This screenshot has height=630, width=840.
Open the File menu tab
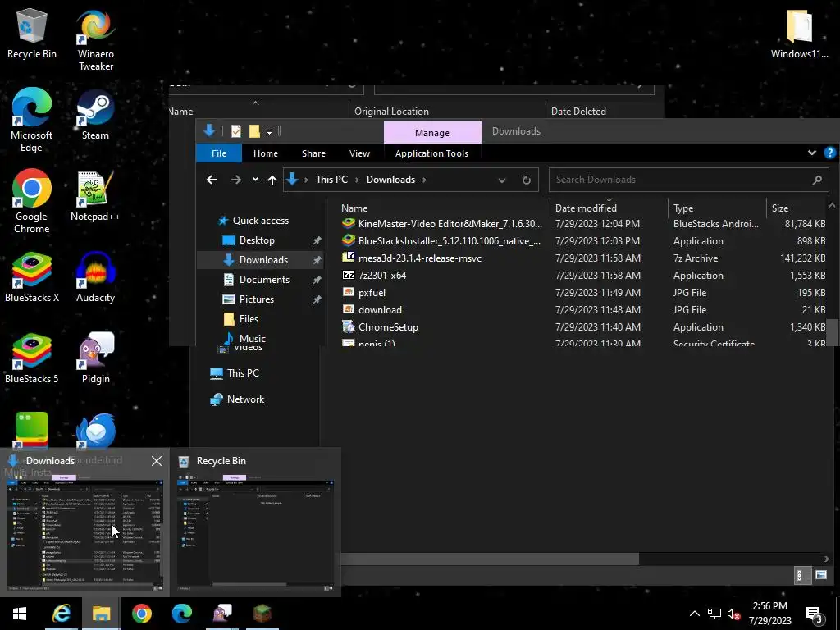tap(218, 153)
